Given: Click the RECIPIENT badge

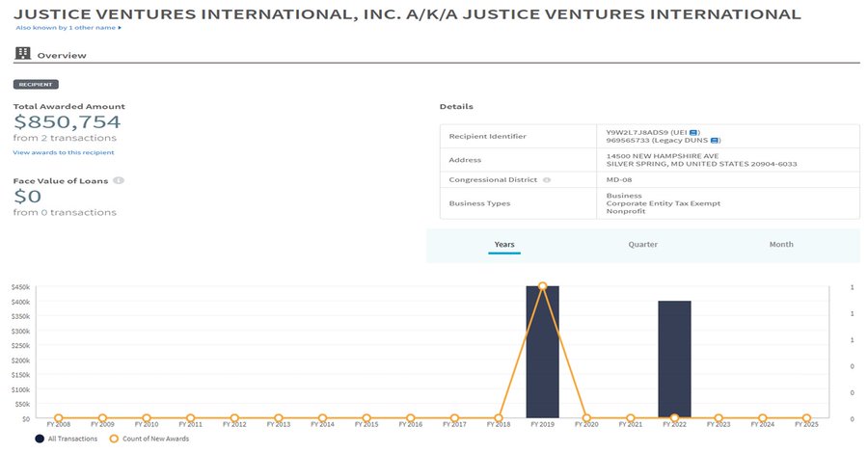Looking at the screenshot, I should click(x=35, y=85).
